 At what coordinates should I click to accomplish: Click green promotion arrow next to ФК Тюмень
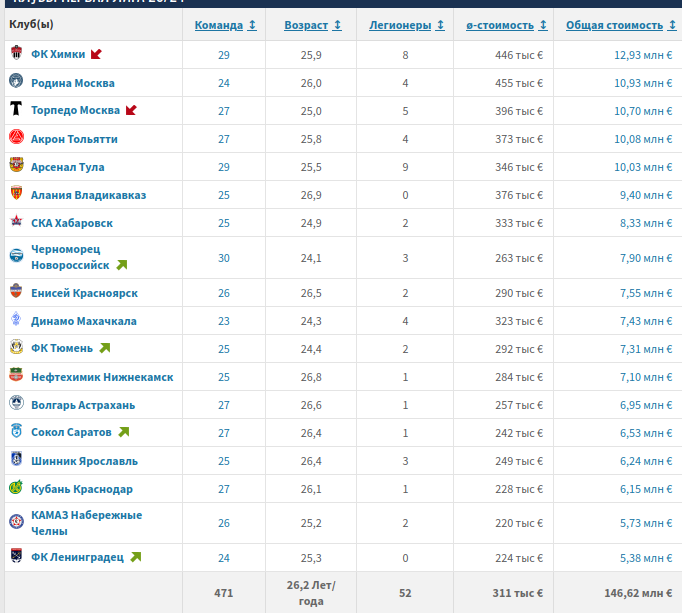(105, 348)
